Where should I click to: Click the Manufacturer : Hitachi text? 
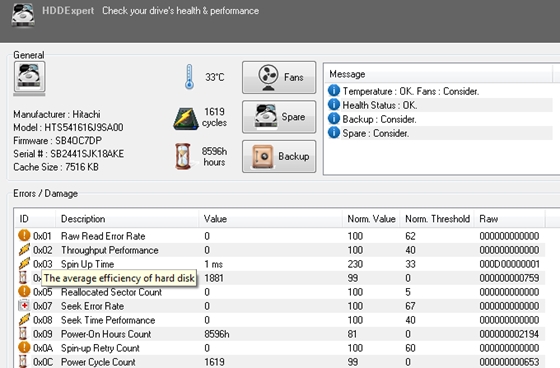57,114
